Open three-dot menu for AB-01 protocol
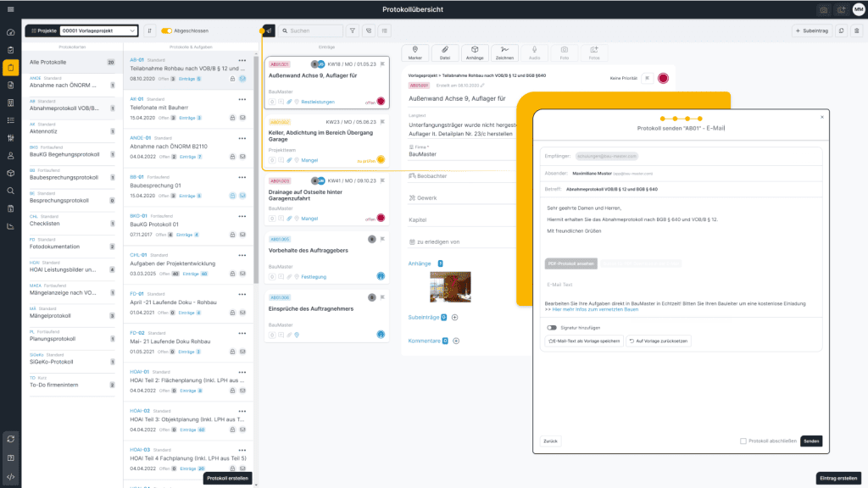The height and width of the screenshot is (488, 868). (x=242, y=61)
